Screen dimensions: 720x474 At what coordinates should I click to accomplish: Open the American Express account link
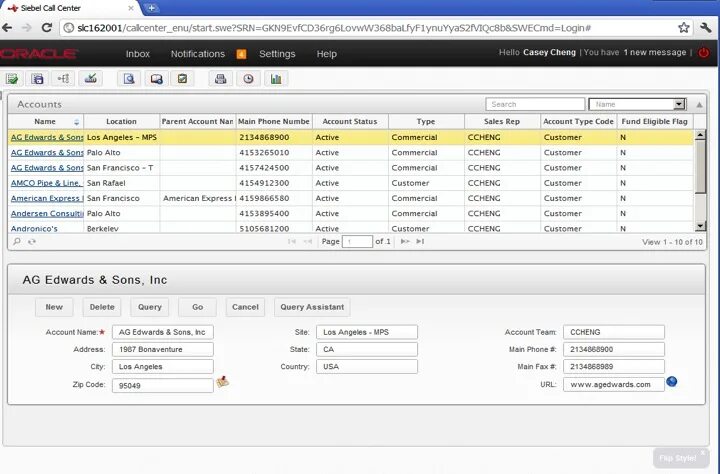coord(47,198)
